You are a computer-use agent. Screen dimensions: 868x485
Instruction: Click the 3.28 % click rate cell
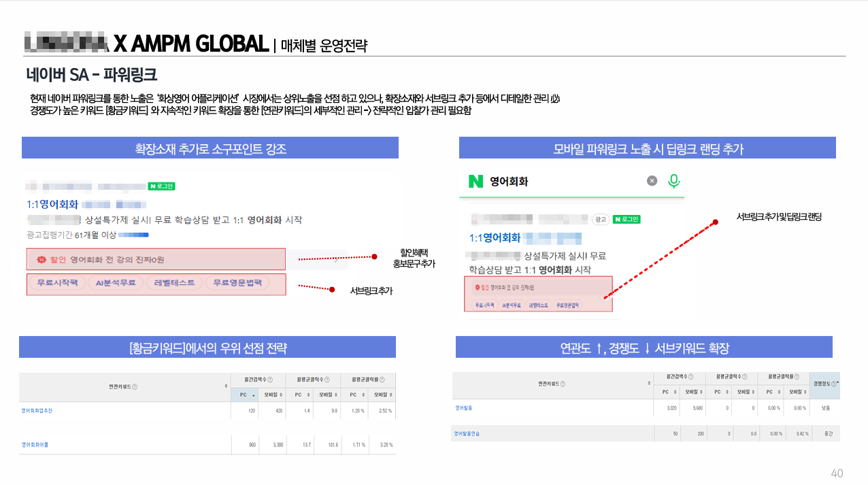tap(384, 445)
